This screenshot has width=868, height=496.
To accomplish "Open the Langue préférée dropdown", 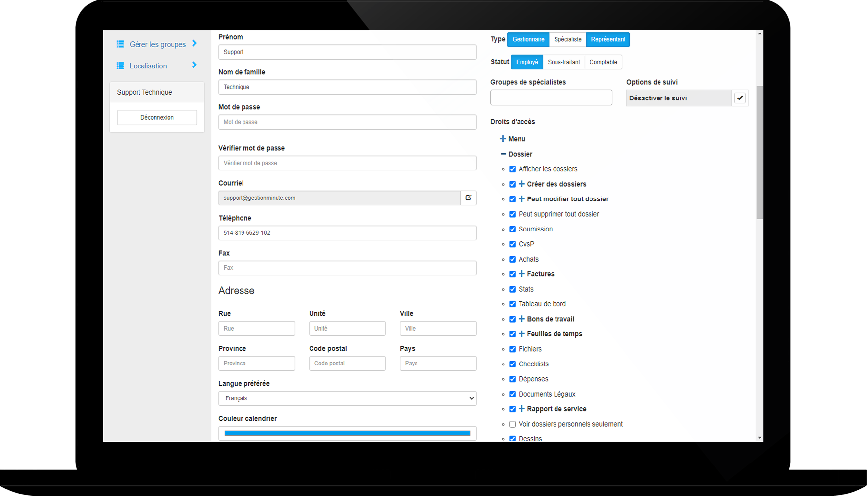I will [347, 398].
